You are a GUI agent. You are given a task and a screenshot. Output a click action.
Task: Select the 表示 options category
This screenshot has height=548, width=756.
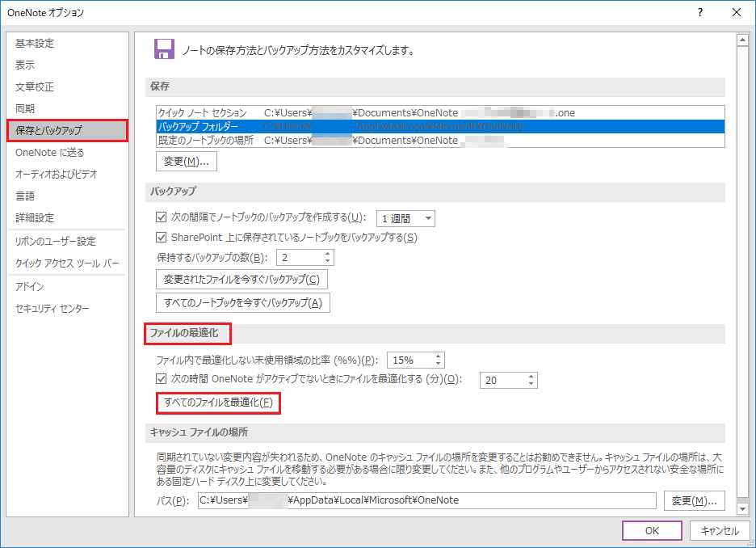[x=25, y=65]
